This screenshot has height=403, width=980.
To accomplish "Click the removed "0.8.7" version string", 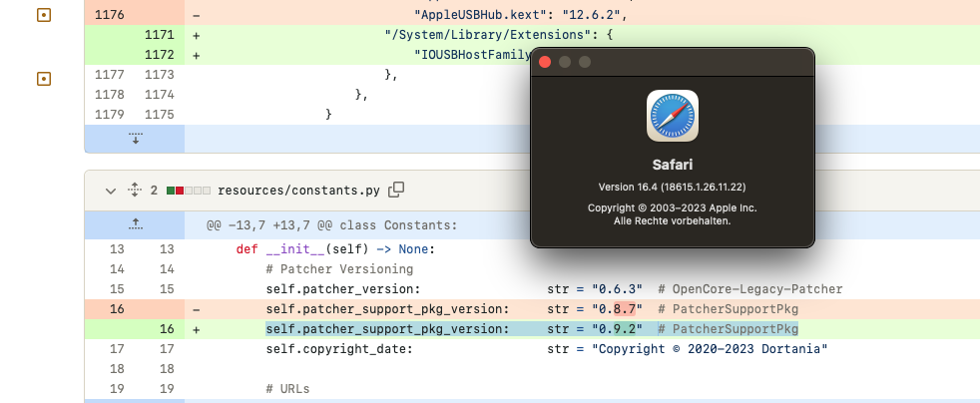I will tap(618, 309).
